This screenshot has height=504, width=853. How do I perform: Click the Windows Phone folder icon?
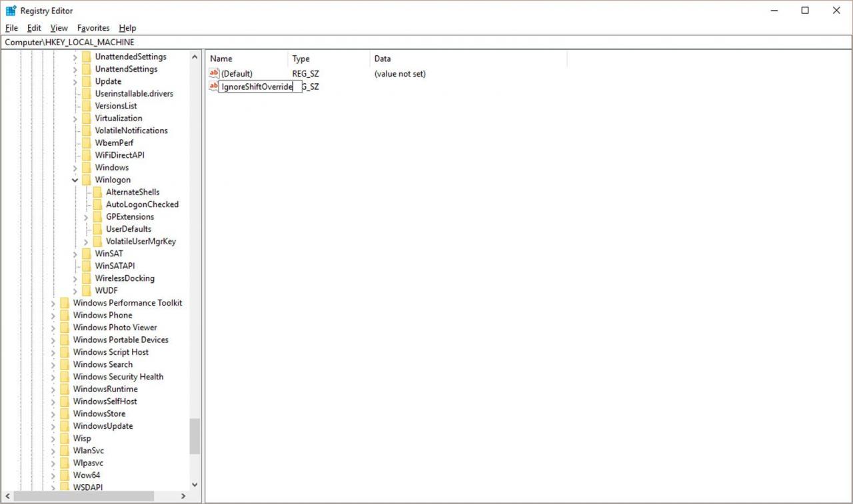pos(65,315)
